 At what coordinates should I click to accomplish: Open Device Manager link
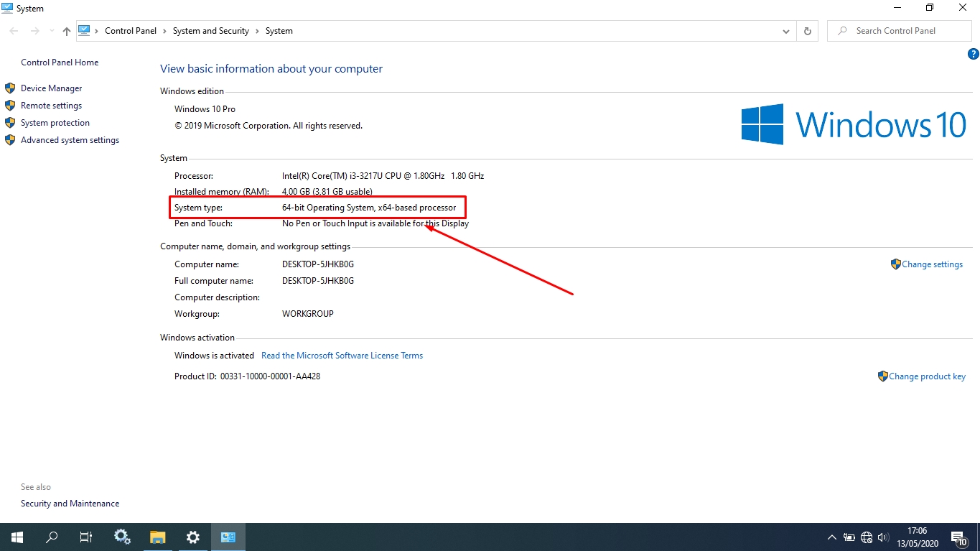click(x=51, y=88)
